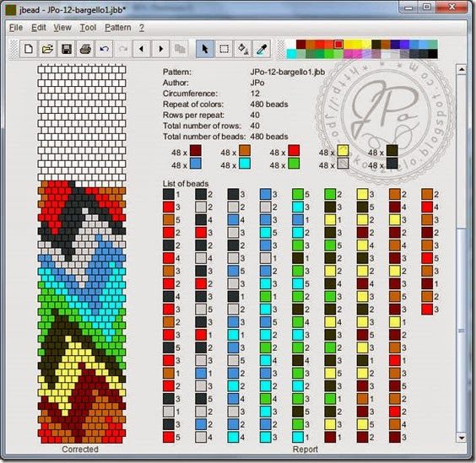Screen dimensions: 476x463
Task: Click the scrollbar down arrow
Action: coord(462,438)
